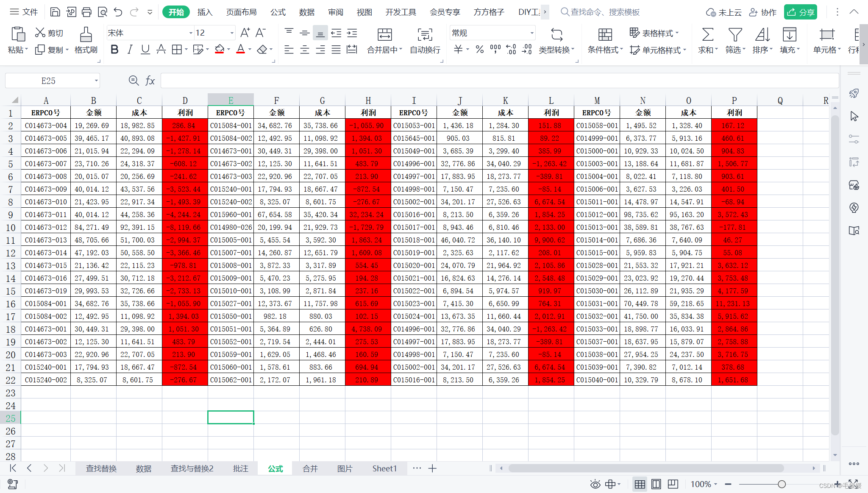Click the cell name box showing E25
This screenshot has height=493, width=868.
[x=49, y=81]
